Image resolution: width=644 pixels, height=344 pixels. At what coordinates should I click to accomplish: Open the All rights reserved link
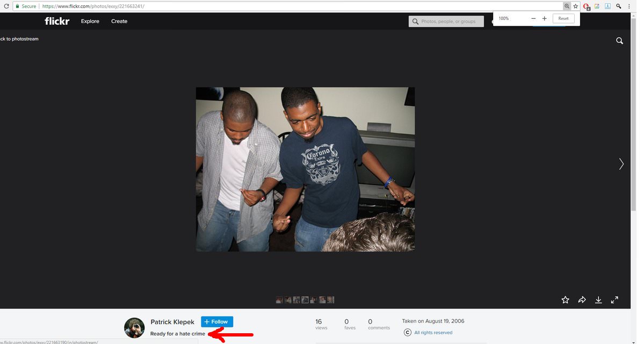pyautogui.click(x=433, y=333)
